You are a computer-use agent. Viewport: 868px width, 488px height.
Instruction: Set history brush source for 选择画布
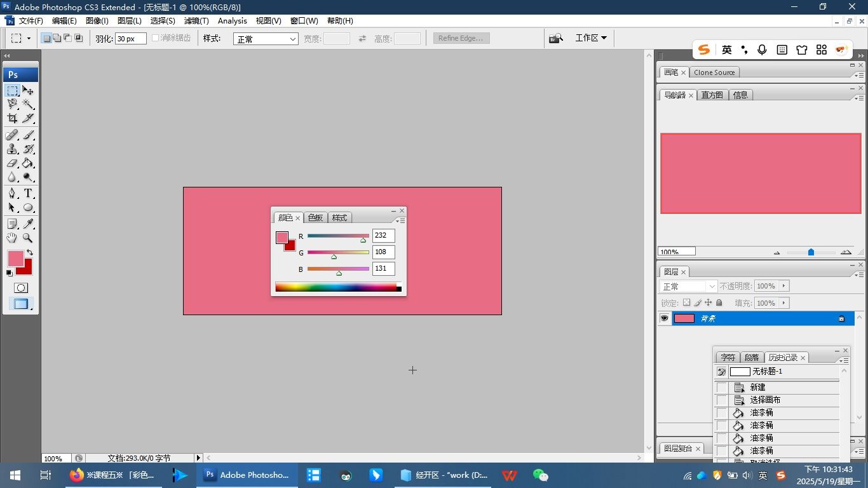click(722, 400)
